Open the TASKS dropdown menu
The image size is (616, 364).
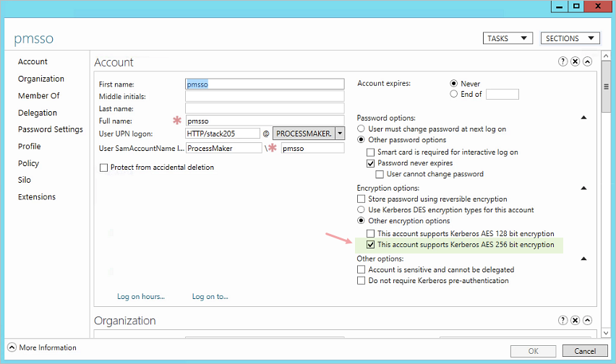coord(507,38)
